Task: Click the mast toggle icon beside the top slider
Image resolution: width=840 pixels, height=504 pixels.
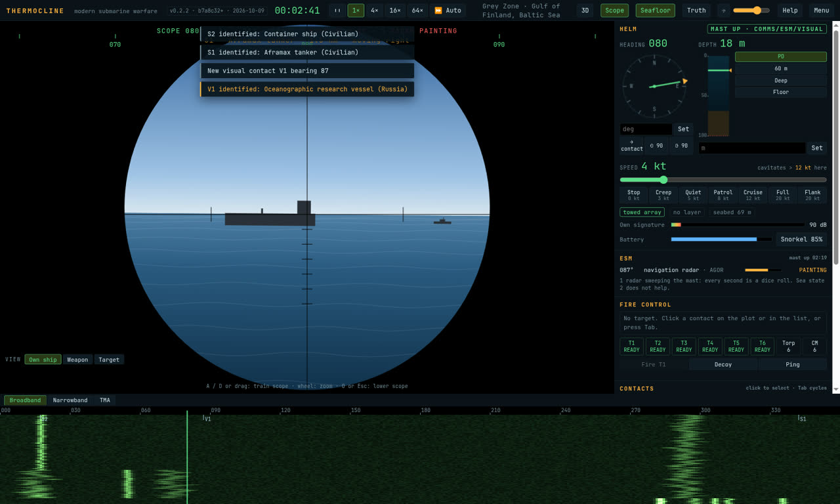Action: click(x=723, y=10)
